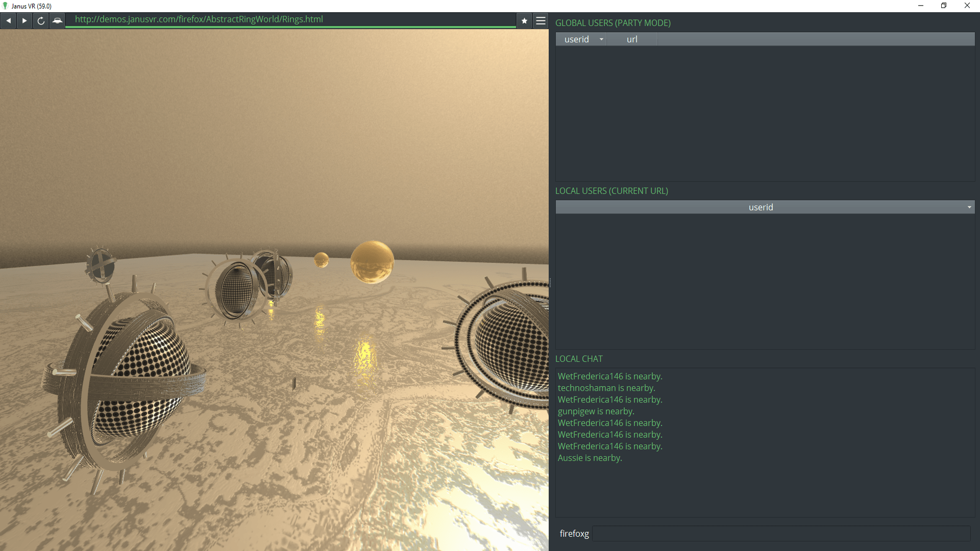Expand the userid dropdown in Local Users
Viewport: 980px width, 551px height.
pyautogui.click(x=761, y=207)
